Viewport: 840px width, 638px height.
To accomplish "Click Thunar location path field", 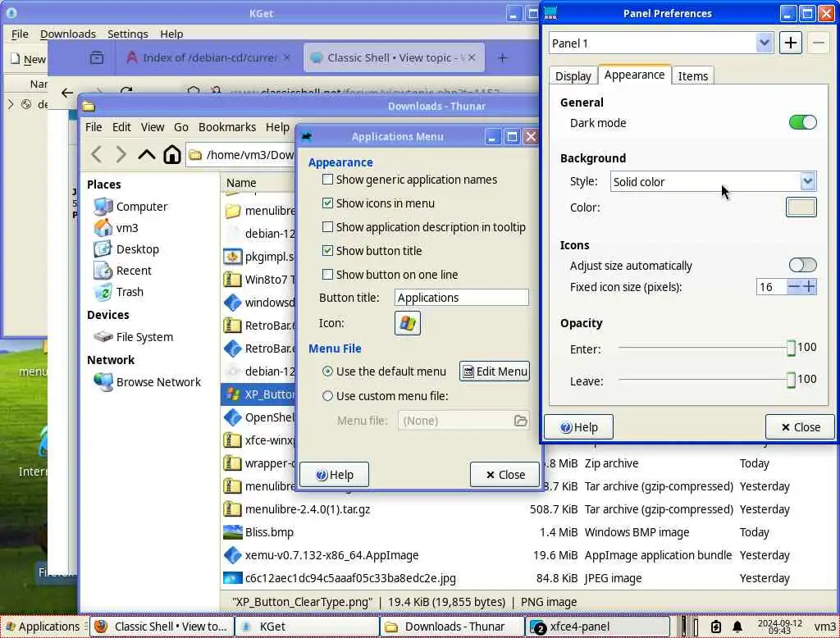I will [241, 155].
